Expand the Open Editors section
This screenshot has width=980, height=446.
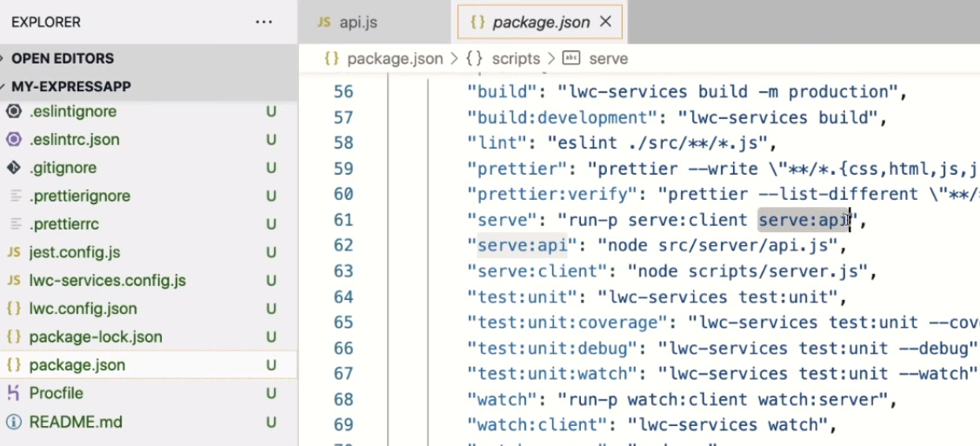(62, 58)
